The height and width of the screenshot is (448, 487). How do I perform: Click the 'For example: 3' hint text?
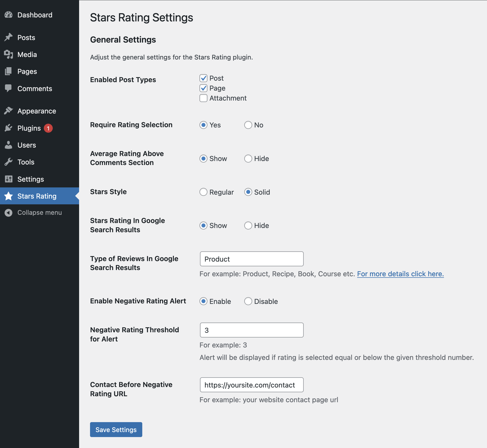click(223, 345)
